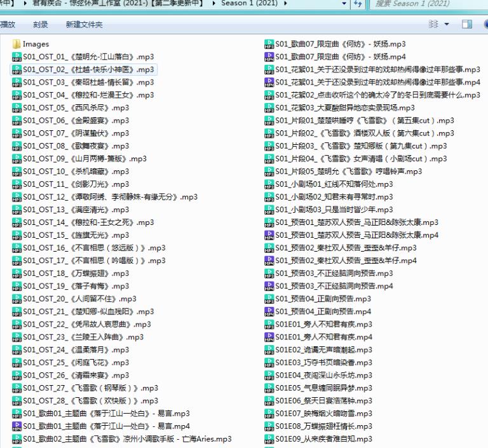The width and height of the screenshot is (488, 448).
Task: Select file S01_小剧场03_只是当时皆少年.mp3
Action: coord(329,210)
